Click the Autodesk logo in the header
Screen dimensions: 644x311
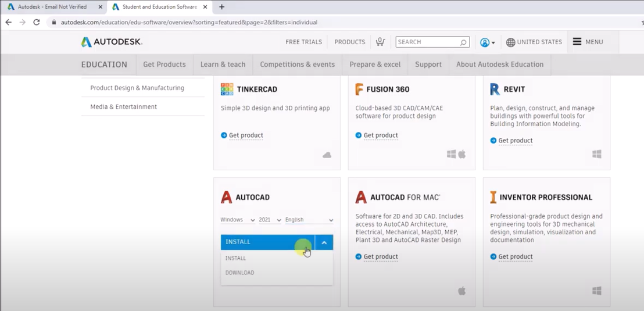[x=112, y=42]
